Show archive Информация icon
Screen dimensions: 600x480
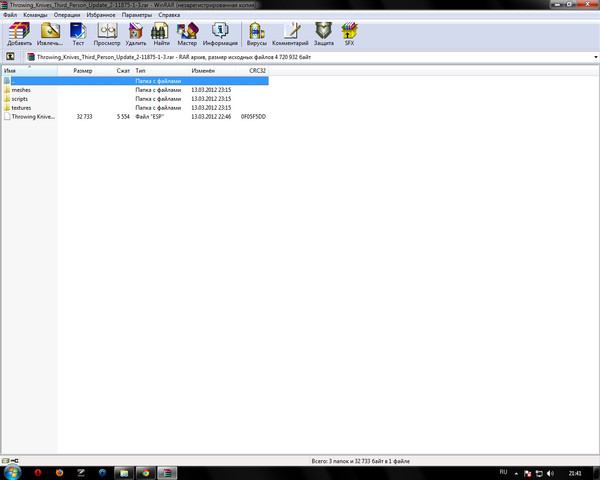pyautogui.click(x=220, y=34)
